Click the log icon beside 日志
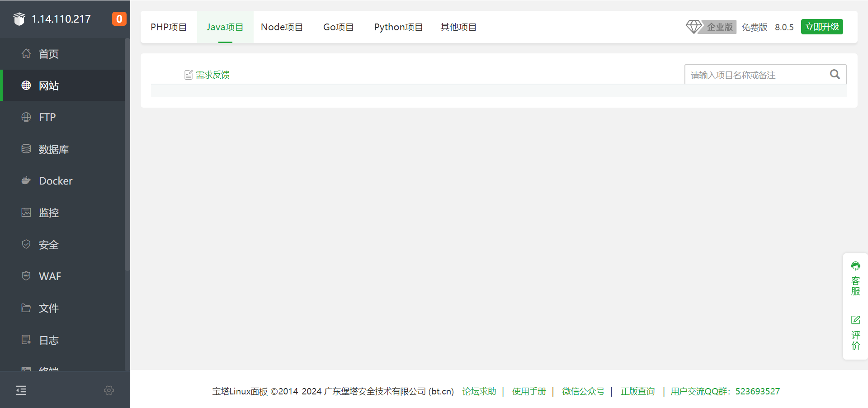Image resolution: width=868 pixels, height=408 pixels. tap(26, 340)
